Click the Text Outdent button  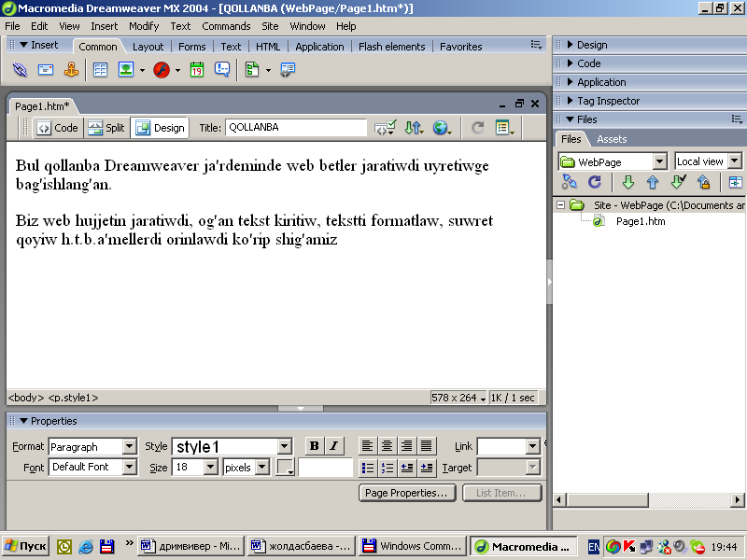click(x=407, y=468)
